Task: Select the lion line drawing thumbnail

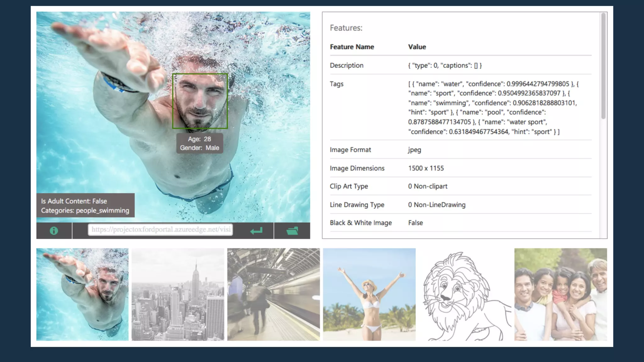Action: tap(465, 294)
